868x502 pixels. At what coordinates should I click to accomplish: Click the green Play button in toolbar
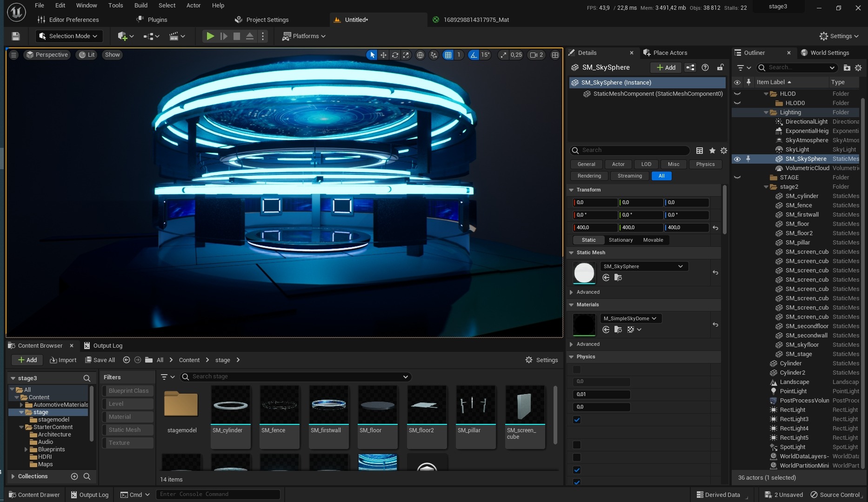(210, 36)
